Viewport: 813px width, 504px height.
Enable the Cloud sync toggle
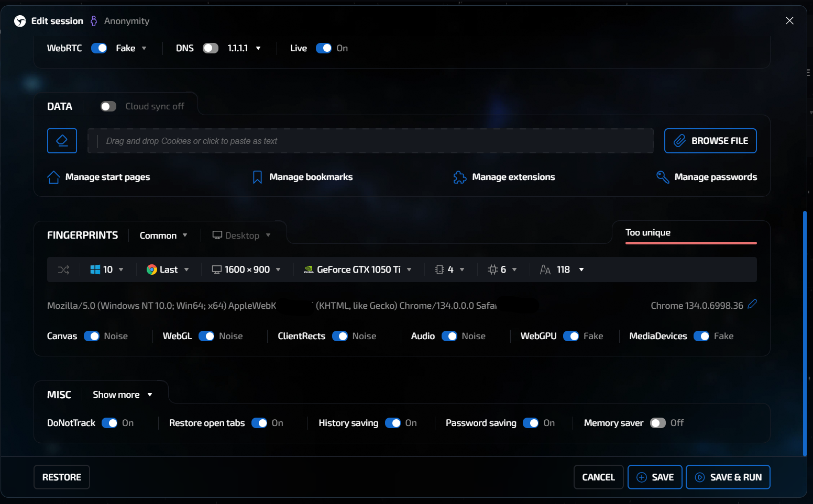click(108, 107)
